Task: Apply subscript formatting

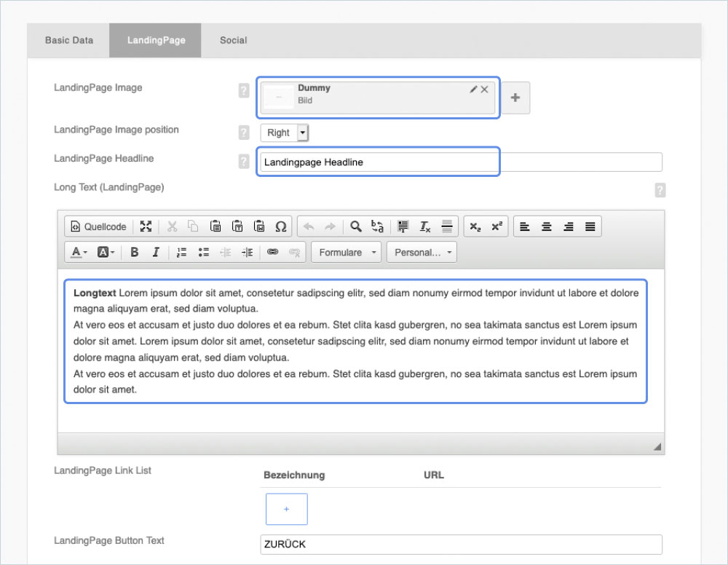Action: tap(475, 226)
